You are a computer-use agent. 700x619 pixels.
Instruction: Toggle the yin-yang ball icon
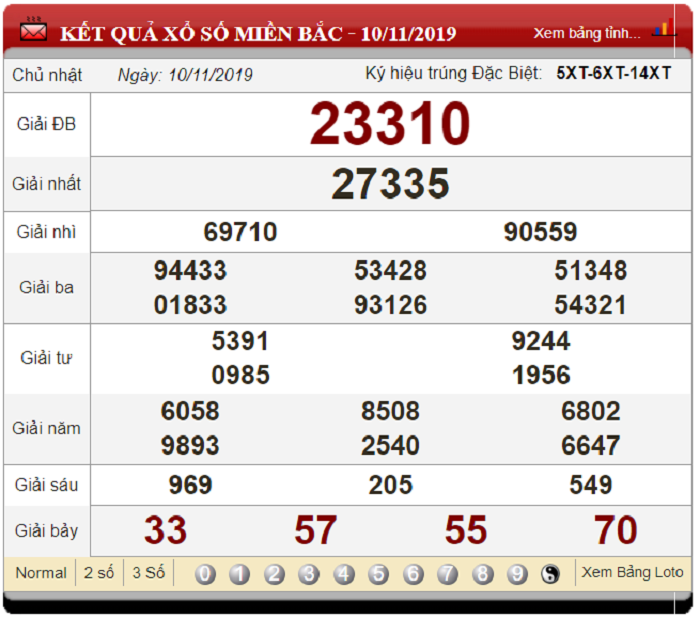point(550,574)
